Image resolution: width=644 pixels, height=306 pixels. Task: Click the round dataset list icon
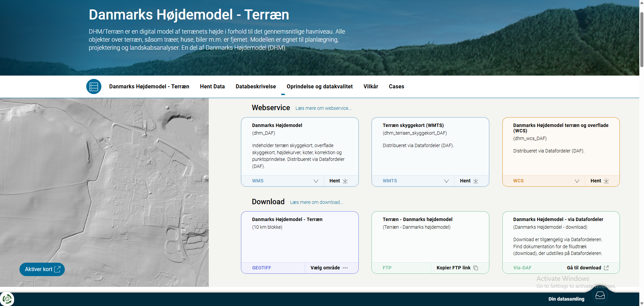pos(94,87)
